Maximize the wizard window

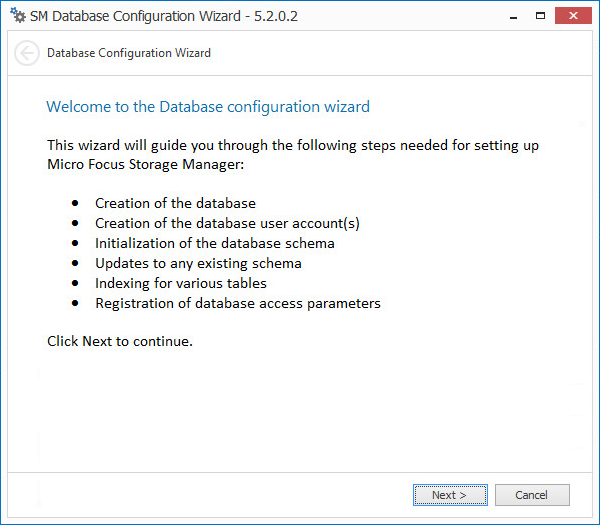point(540,15)
